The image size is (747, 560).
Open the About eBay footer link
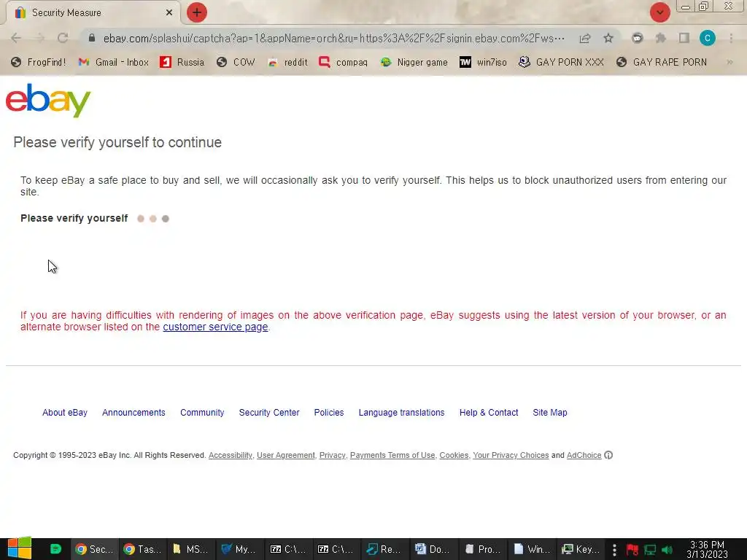coord(65,413)
